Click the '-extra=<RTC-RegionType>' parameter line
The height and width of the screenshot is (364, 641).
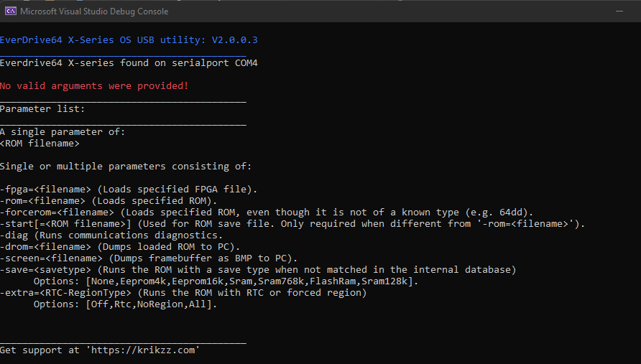point(183,292)
